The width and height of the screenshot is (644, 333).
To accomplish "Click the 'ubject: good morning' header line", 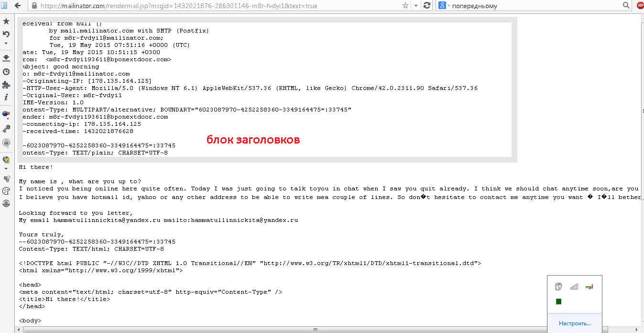I will tap(61, 67).
